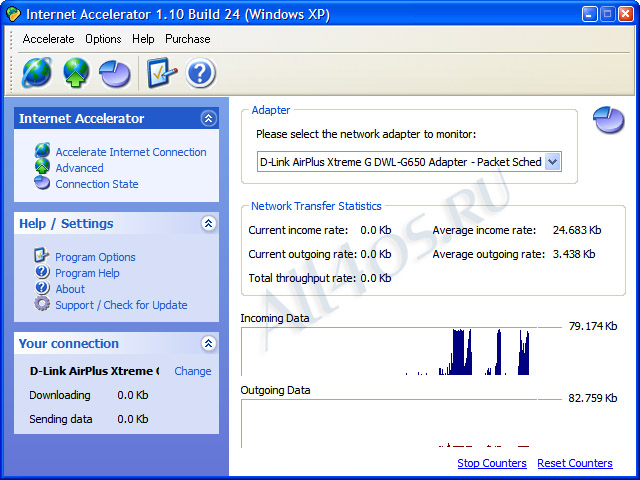
Task: Click Stop Counters link
Action: click(492, 463)
